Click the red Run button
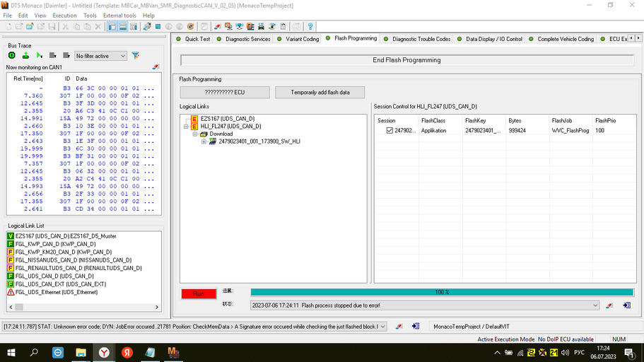The height and width of the screenshot is (362, 644). (x=199, y=294)
